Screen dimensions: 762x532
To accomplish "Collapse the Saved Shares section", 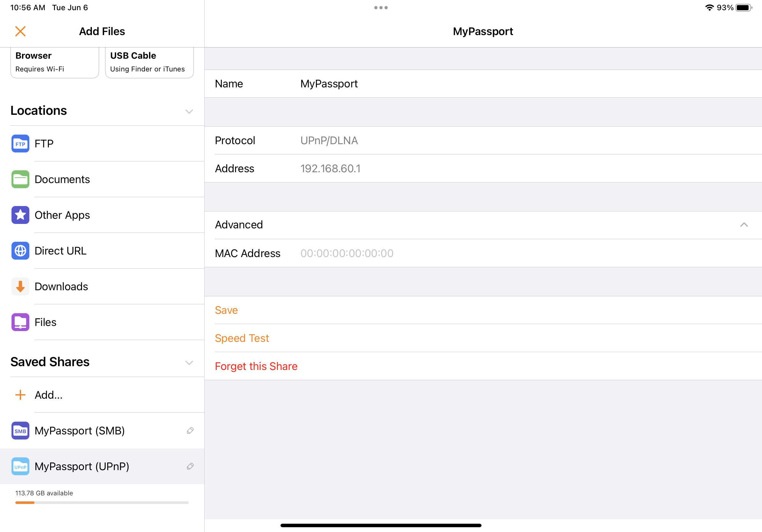I will 189,363.
